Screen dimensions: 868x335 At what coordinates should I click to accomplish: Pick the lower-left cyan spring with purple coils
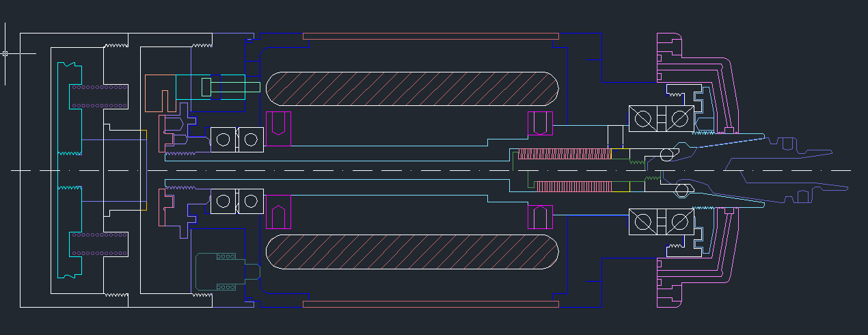tap(99, 244)
